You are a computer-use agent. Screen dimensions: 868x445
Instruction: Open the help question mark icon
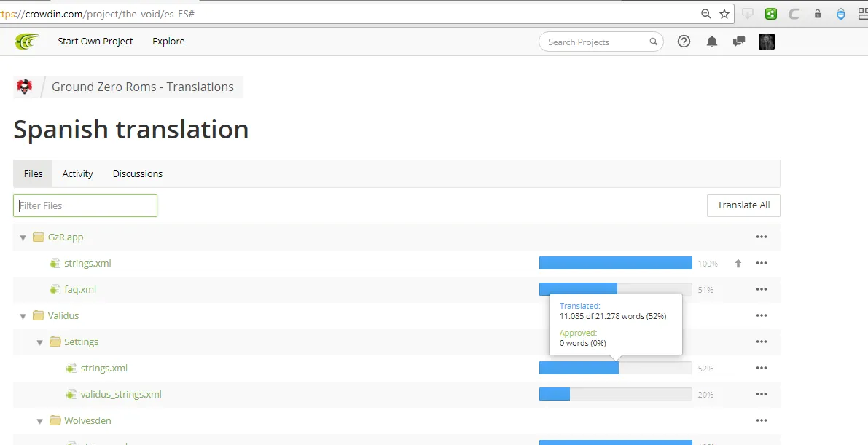(684, 42)
